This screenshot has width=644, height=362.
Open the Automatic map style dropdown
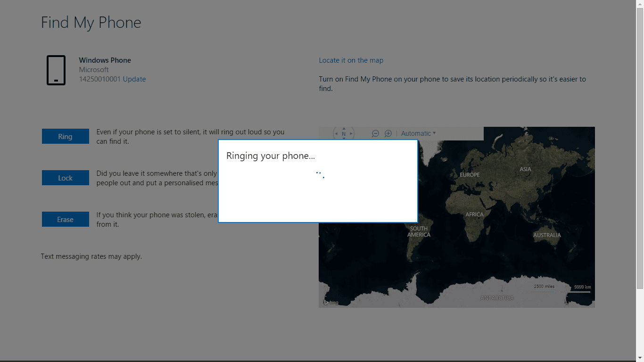point(418,133)
